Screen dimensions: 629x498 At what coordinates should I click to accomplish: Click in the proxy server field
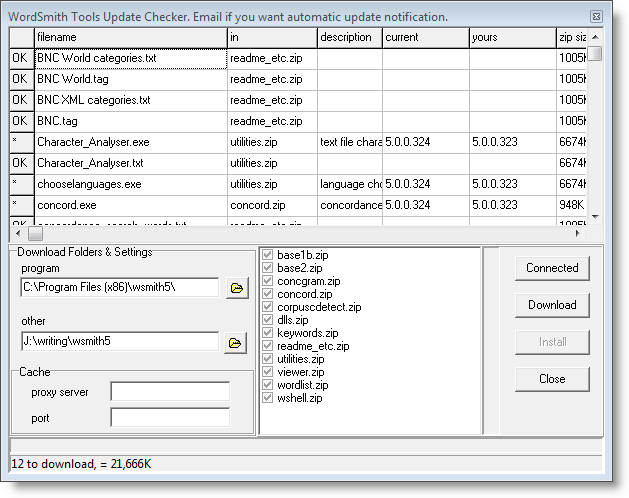pyautogui.click(x=170, y=392)
